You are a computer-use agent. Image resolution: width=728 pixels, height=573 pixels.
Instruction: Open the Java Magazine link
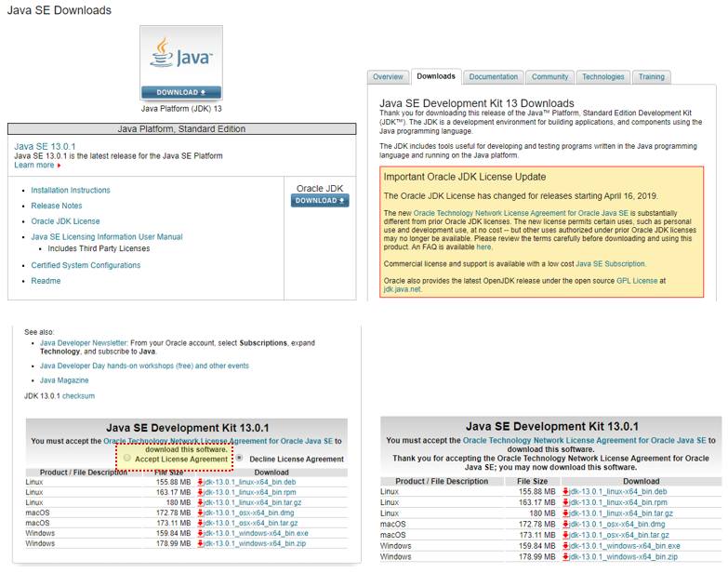tap(64, 380)
